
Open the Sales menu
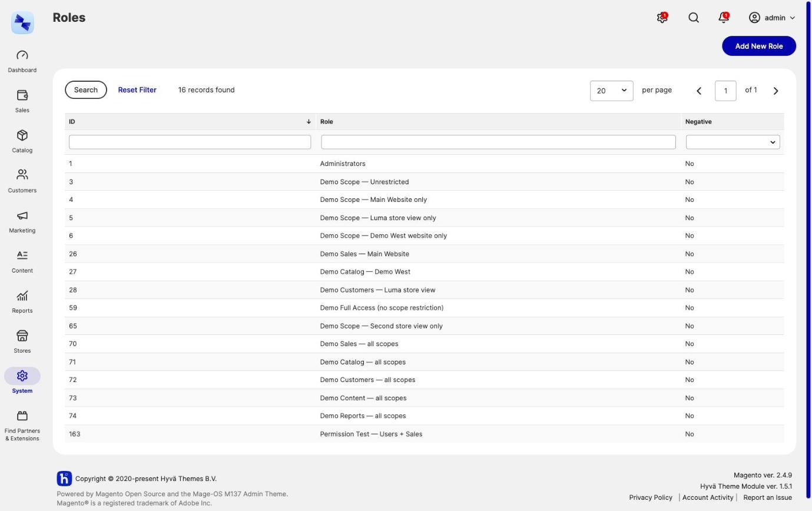[22, 101]
